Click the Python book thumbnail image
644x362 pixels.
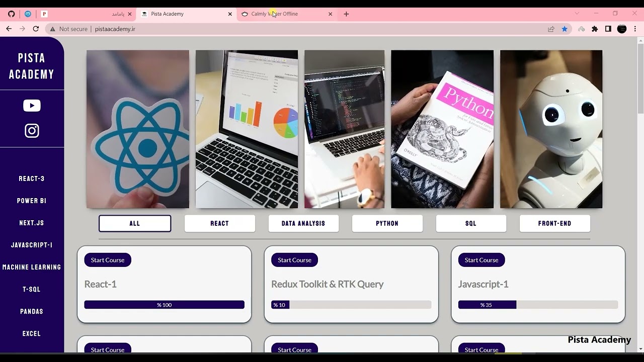point(442,129)
